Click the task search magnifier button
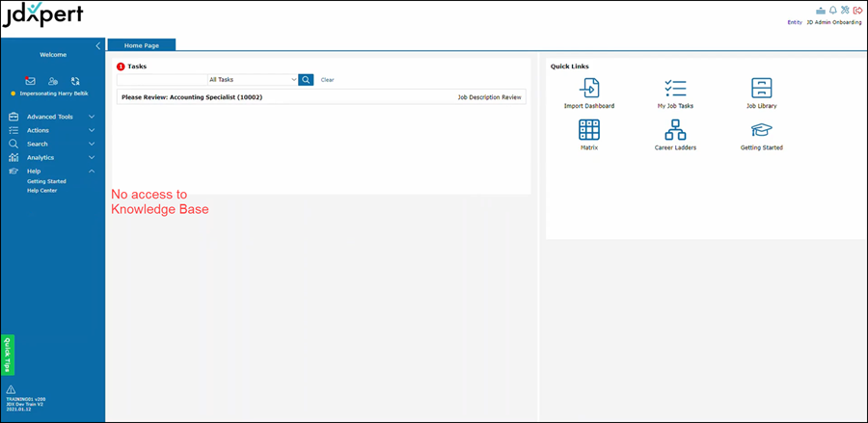Viewport: 868px width, 423px height. tap(306, 80)
